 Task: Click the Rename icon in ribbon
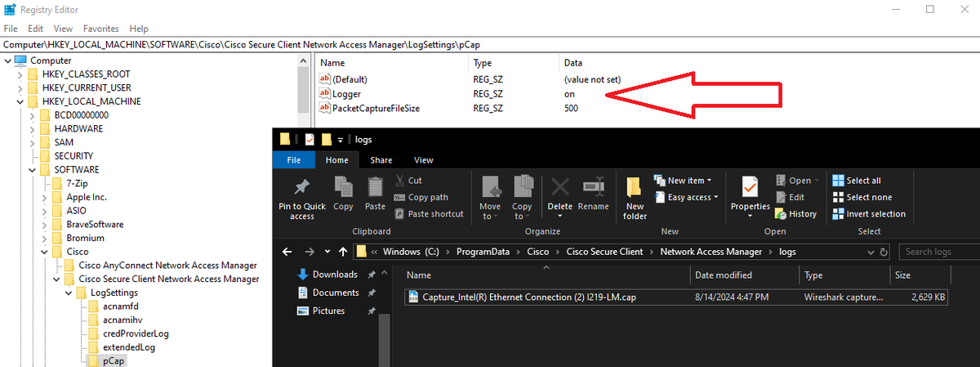tap(593, 186)
